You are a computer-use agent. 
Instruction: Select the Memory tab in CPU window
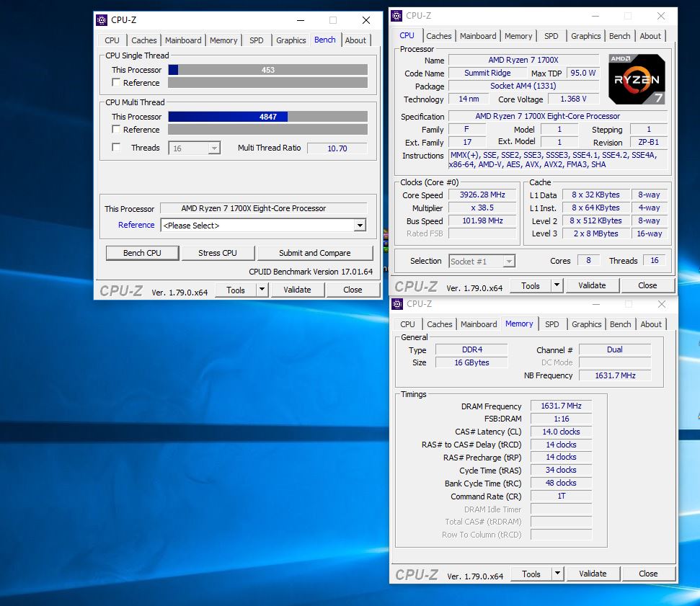tap(518, 36)
